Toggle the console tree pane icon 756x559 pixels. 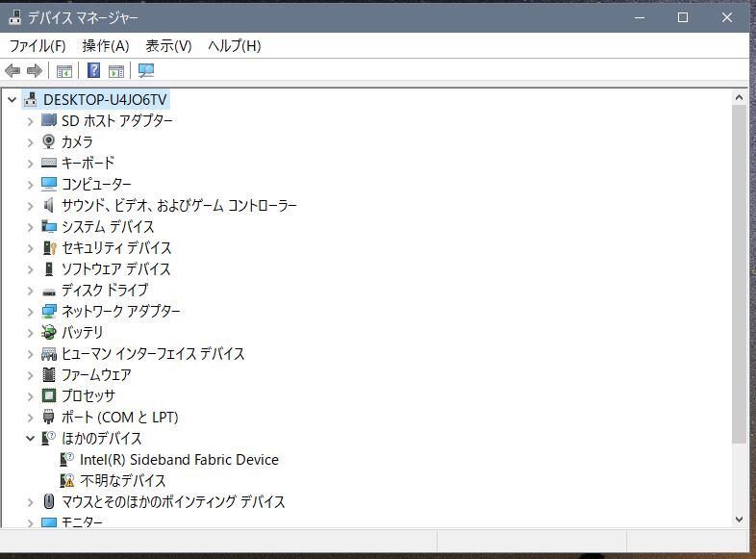pos(64,71)
